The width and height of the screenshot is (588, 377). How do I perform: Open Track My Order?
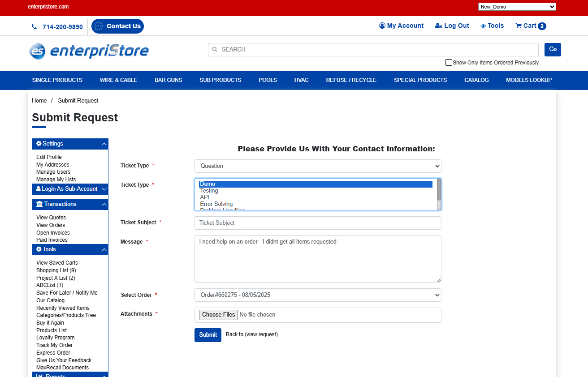(54, 345)
